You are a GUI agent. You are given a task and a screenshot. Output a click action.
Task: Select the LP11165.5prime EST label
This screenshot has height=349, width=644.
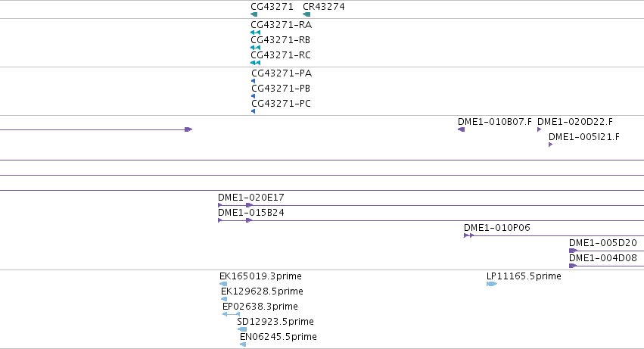point(524,276)
